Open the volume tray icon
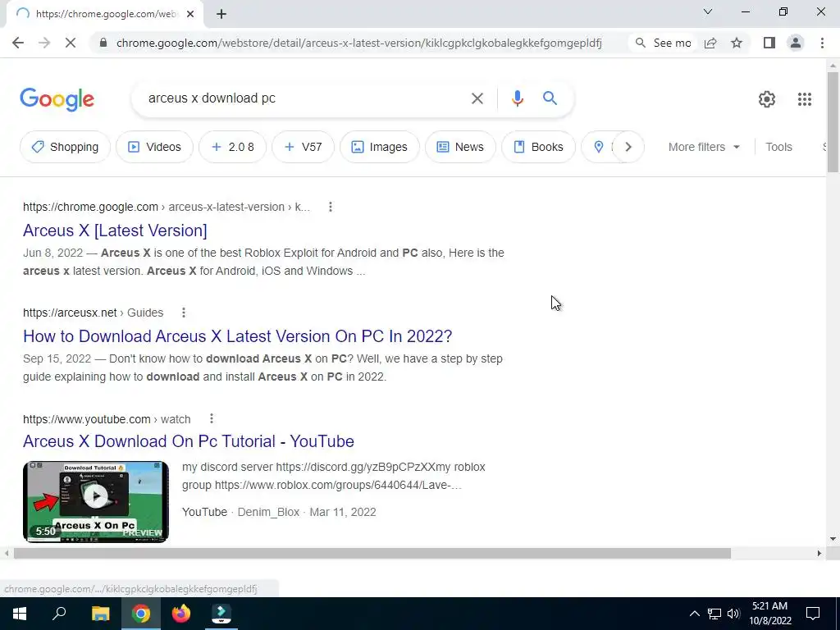840x630 pixels. [x=733, y=614]
